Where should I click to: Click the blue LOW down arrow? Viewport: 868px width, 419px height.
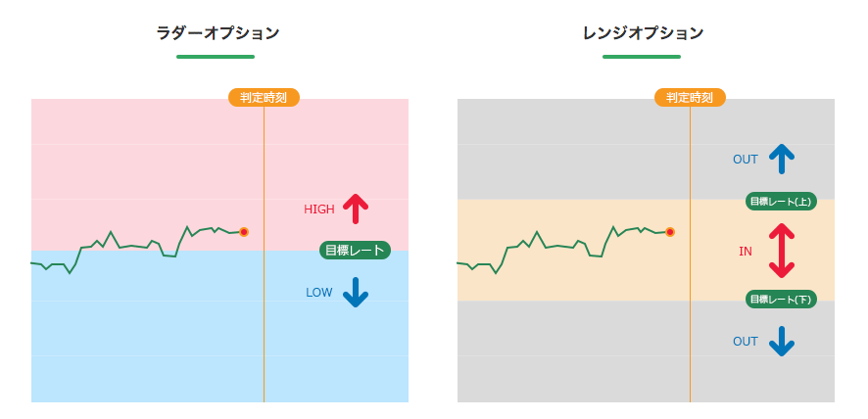pos(356,293)
